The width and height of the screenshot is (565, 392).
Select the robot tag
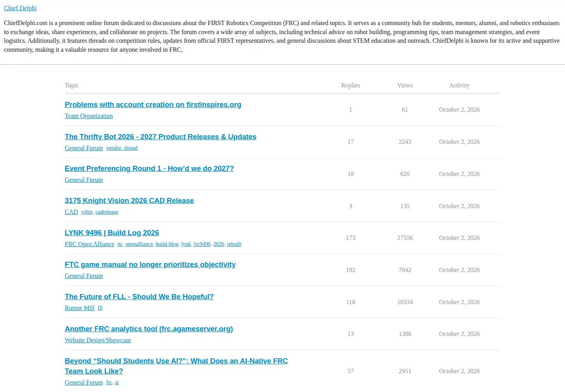87,212
